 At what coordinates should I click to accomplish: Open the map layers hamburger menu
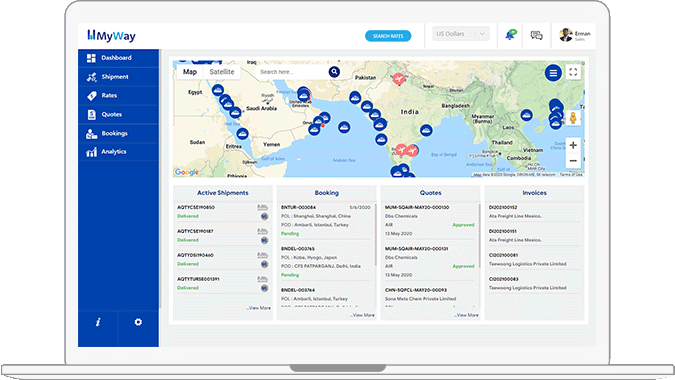553,73
